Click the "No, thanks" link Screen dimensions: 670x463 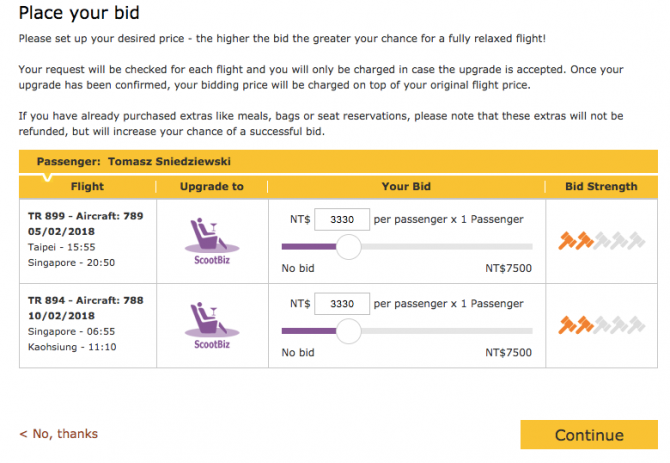(x=59, y=434)
